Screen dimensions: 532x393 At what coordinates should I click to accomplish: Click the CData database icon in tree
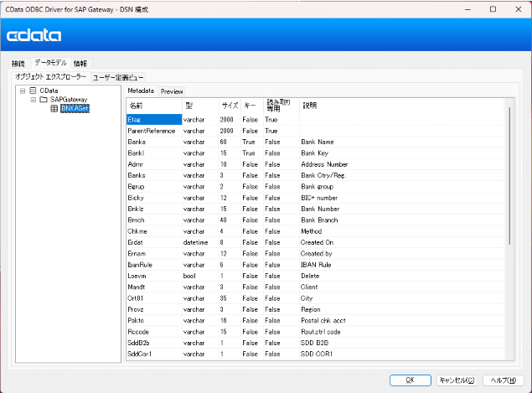point(33,90)
